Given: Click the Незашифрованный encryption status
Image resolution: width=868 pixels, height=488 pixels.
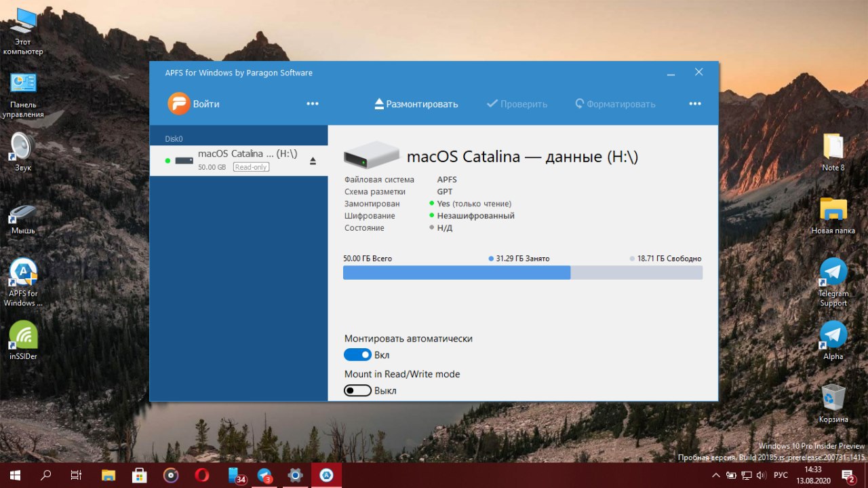Looking at the screenshot, I should coord(476,216).
